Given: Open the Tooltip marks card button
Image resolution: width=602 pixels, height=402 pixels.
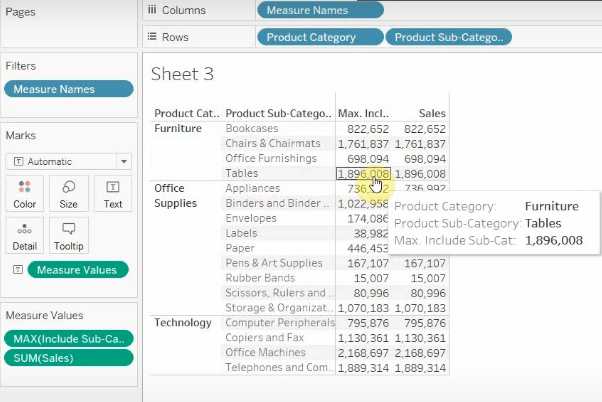Looking at the screenshot, I should (x=68, y=236).
